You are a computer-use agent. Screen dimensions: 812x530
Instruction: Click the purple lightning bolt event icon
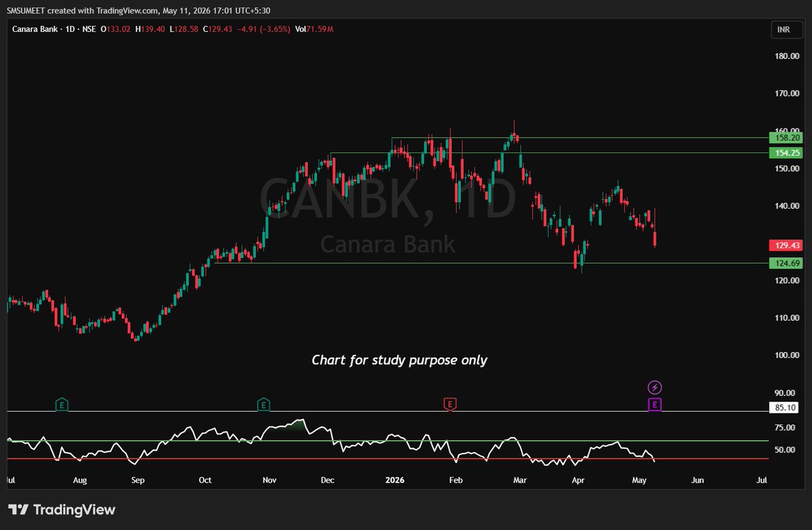pos(654,387)
